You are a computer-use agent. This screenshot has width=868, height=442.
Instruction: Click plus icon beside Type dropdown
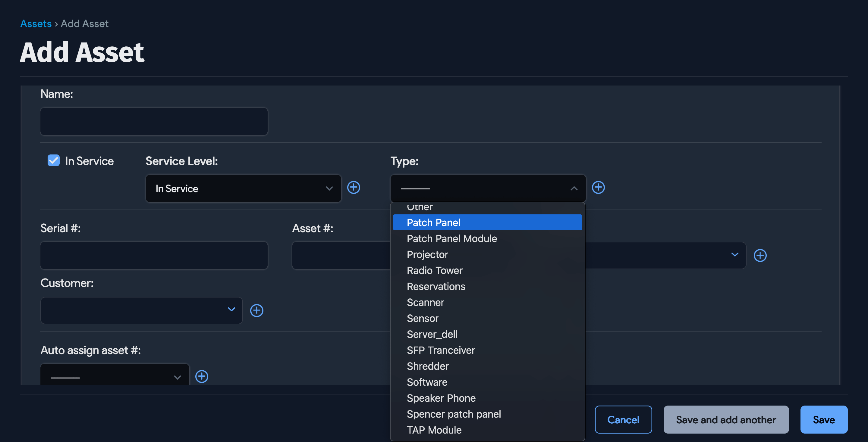598,188
